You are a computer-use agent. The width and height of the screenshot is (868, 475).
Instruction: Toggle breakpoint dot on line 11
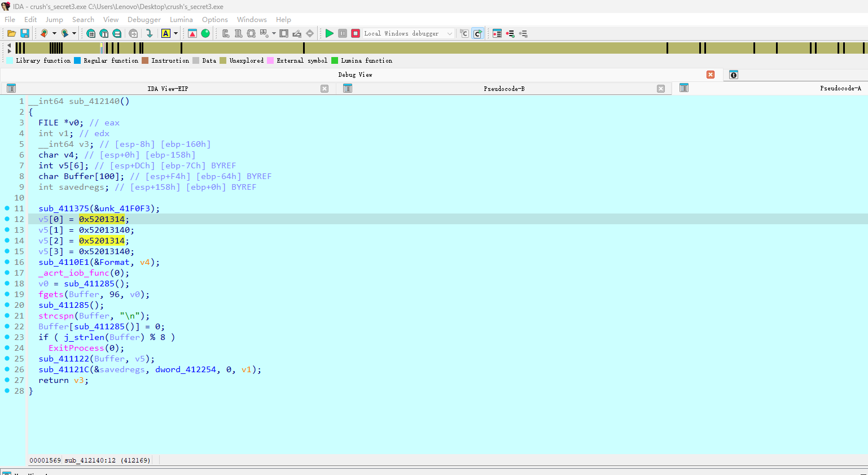click(x=7, y=208)
